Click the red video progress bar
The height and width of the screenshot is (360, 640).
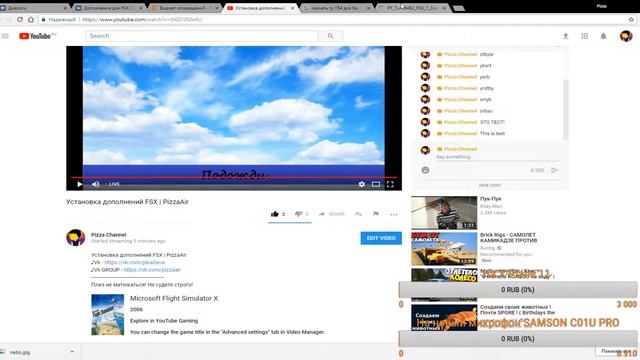234,177
